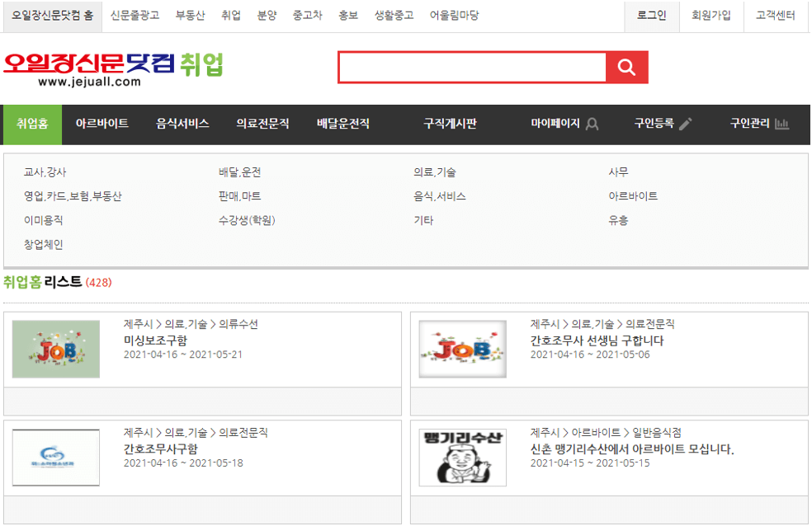The height and width of the screenshot is (526, 812).
Task: Open 마이페이지 user profile icon
Action: (x=592, y=124)
